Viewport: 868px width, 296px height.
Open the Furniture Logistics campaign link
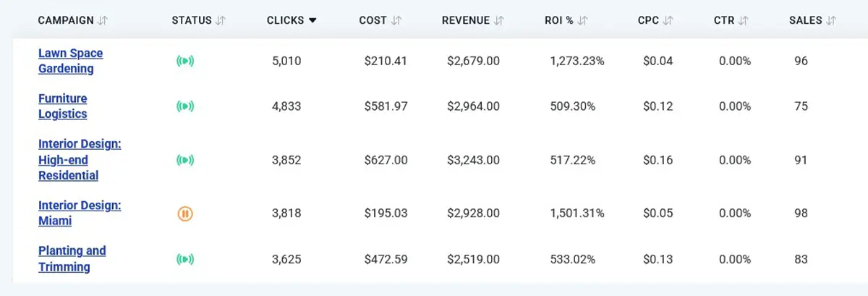tap(62, 106)
